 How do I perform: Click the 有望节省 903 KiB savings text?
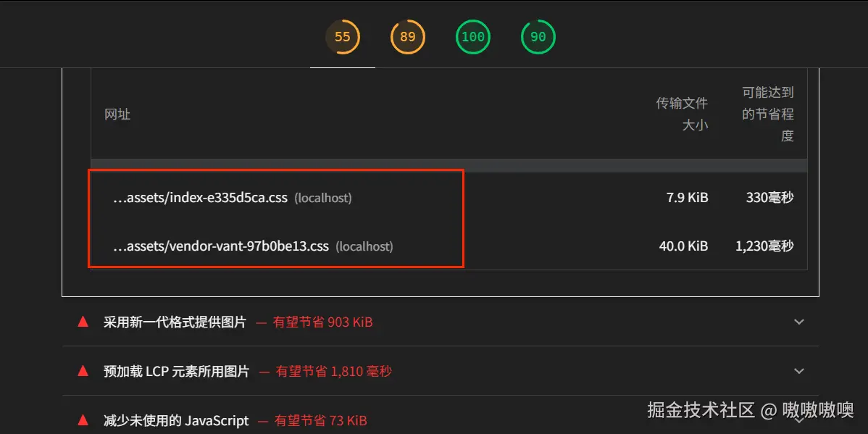[x=322, y=322]
